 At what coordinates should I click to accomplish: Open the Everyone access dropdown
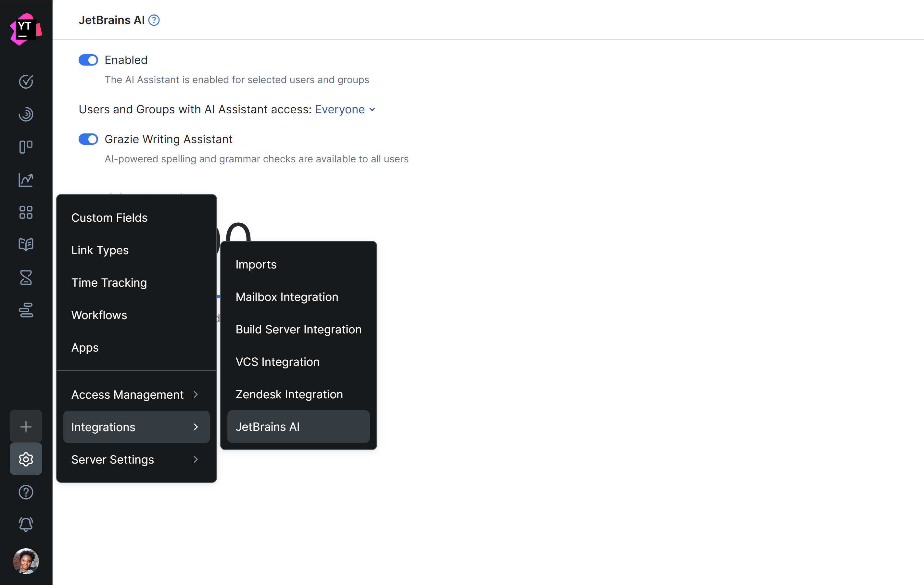345,109
